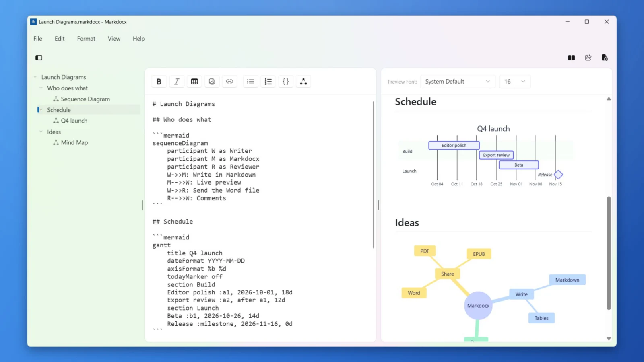Open the Edit menu

60,39
